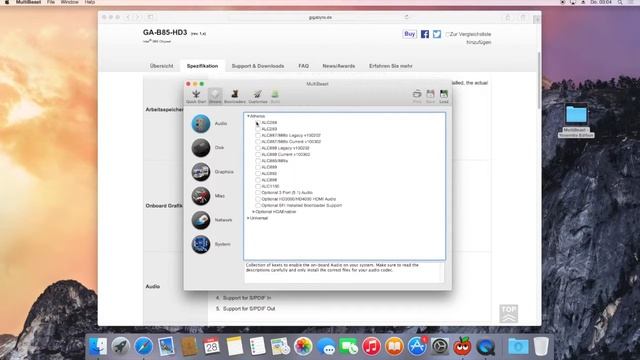Select the Network driver category
The image size is (640, 360).
coord(201,220)
